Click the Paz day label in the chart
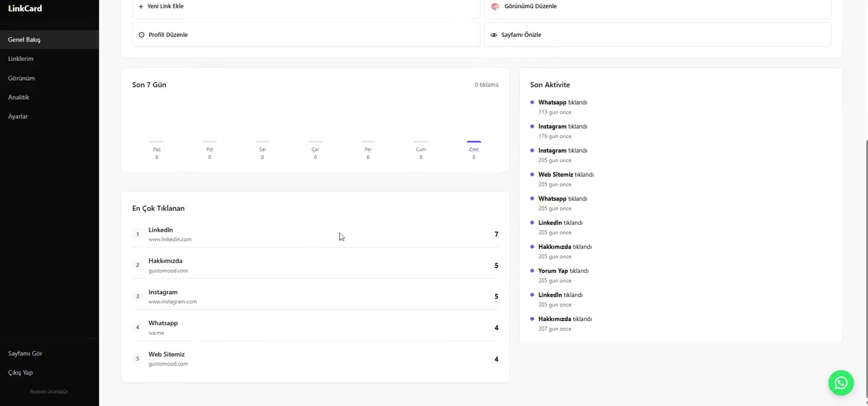The height and width of the screenshot is (406, 868). coord(157,149)
